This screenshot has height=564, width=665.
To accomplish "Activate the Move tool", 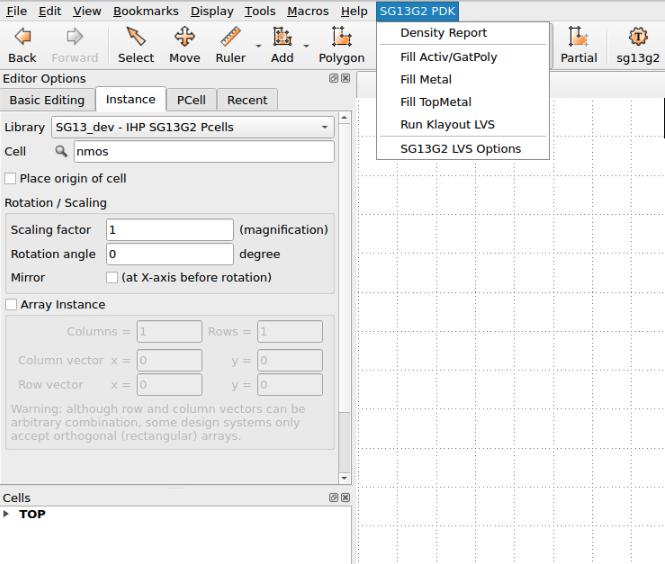I will tap(184, 45).
